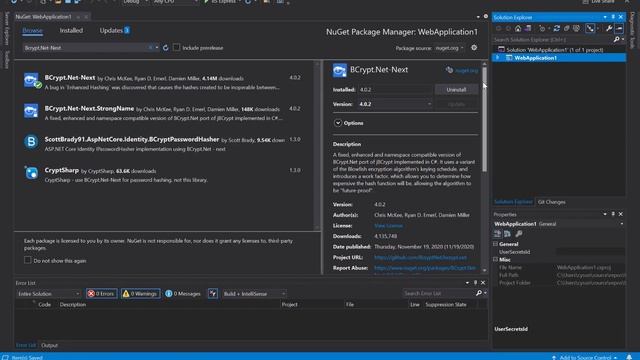640x360 pixels.
Task: Open the Project URL github link
Action: (x=420, y=258)
